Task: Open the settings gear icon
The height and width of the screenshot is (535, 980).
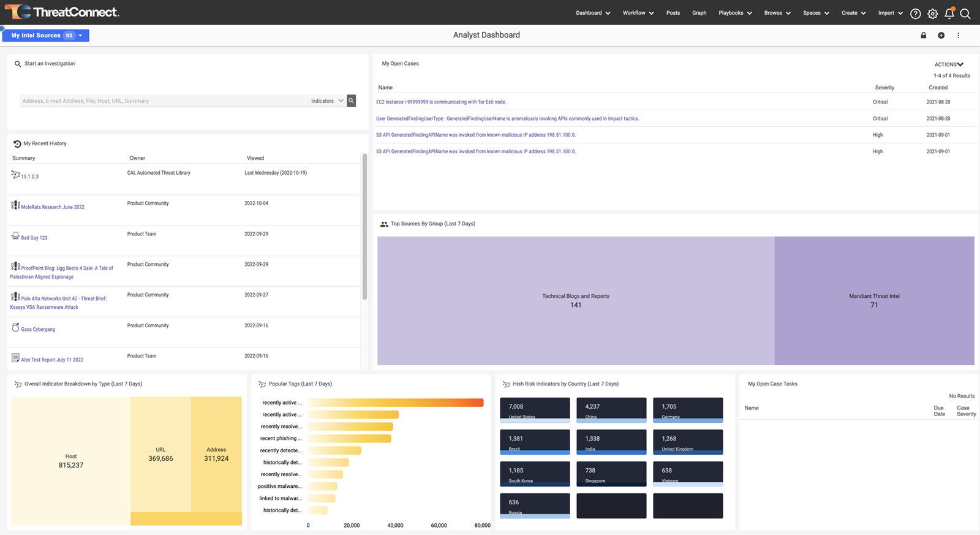Action: [x=932, y=13]
